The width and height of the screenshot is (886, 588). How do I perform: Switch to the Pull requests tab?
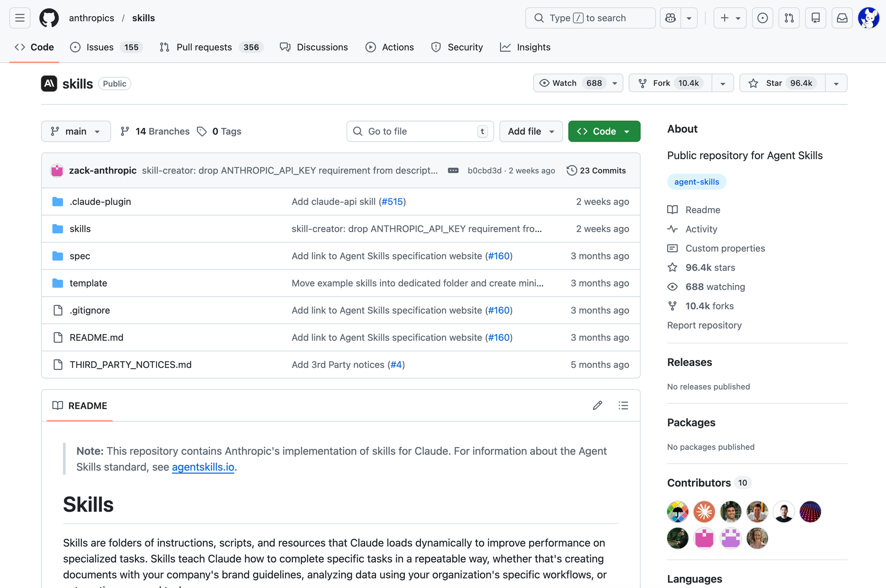coord(204,47)
